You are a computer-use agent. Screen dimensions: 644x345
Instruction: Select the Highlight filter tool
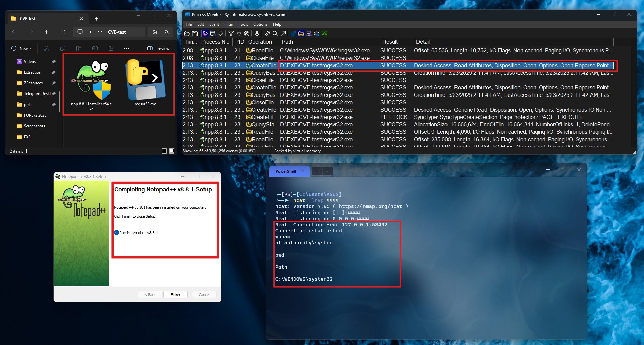(x=239, y=34)
